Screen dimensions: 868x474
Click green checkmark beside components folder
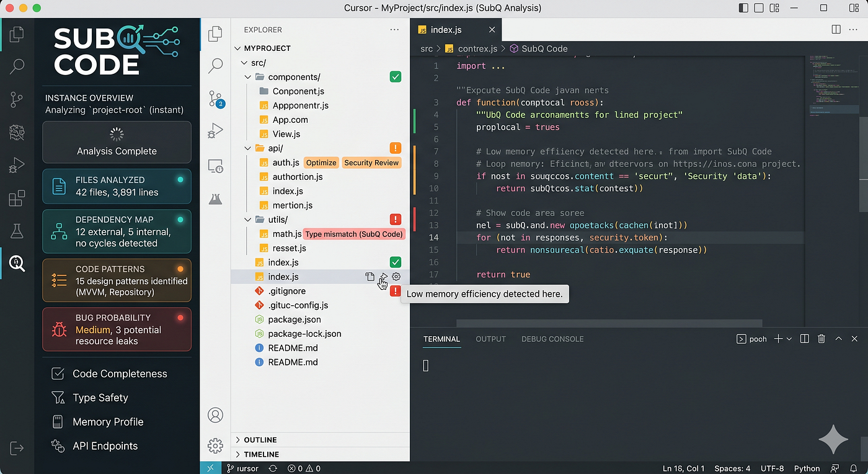coord(396,77)
